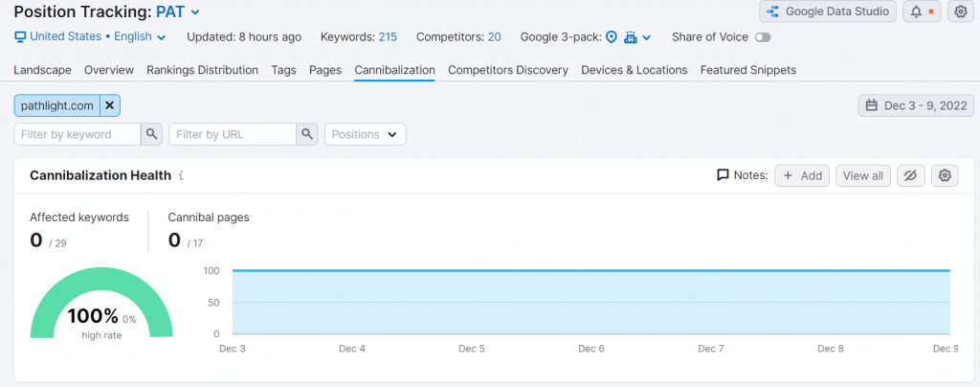
Task: Toggle notes visibility eye icon
Action: click(x=911, y=175)
